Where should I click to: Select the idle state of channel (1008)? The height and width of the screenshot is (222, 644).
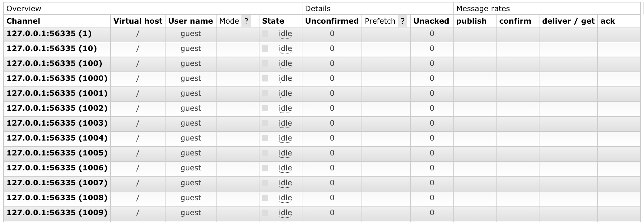(285, 198)
